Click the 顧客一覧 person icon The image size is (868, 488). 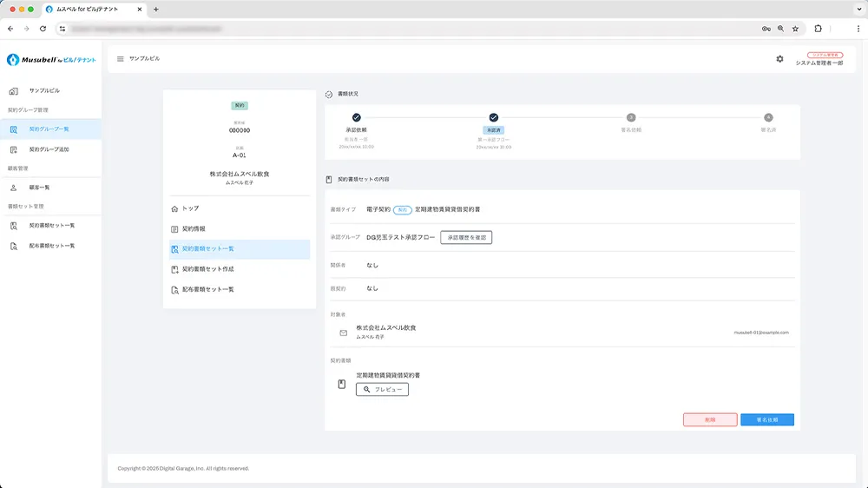tap(13, 188)
